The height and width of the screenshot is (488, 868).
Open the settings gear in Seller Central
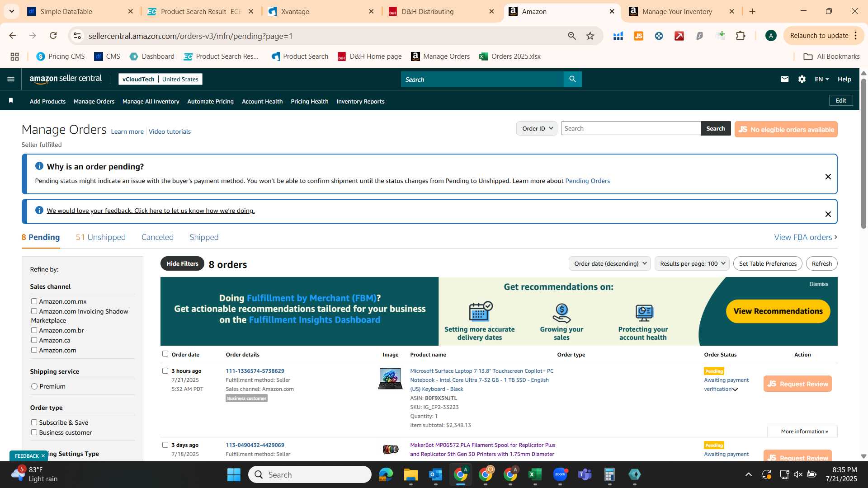click(x=802, y=79)
